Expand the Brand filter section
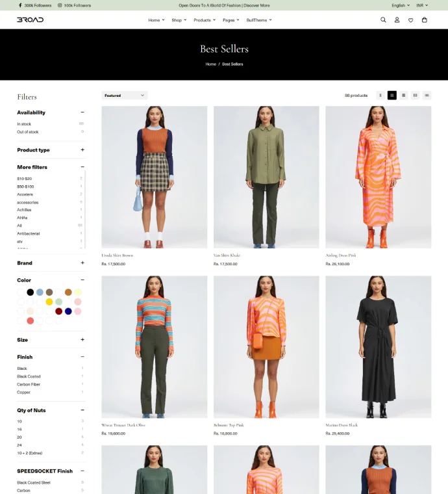 click(x=82, y=263)
